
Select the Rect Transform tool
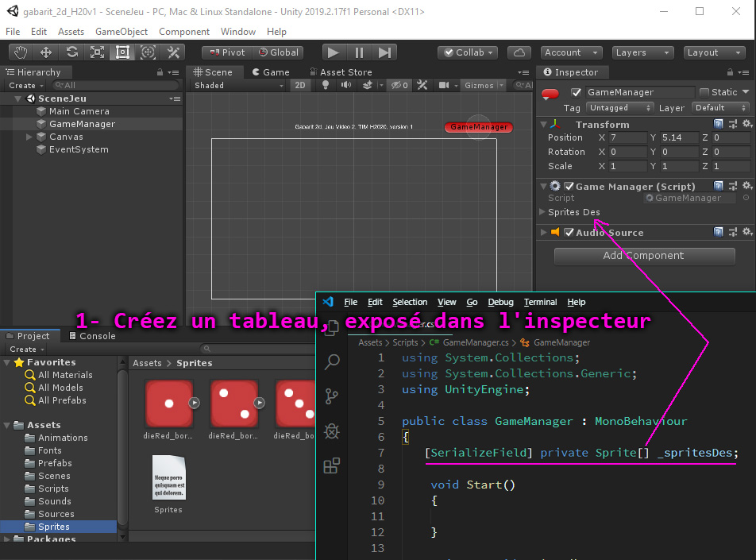pos(122,52)
